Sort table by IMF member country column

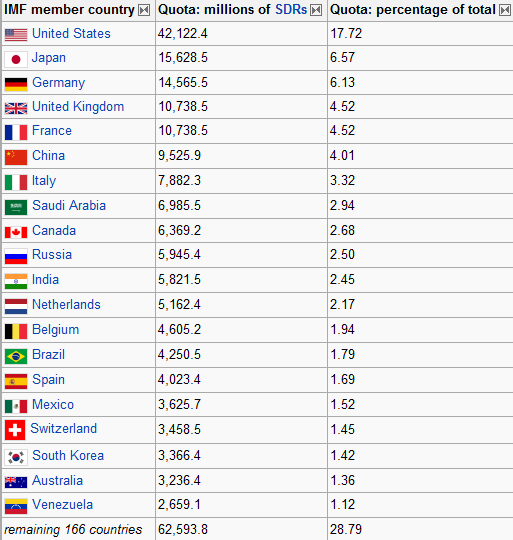[144, 10]
